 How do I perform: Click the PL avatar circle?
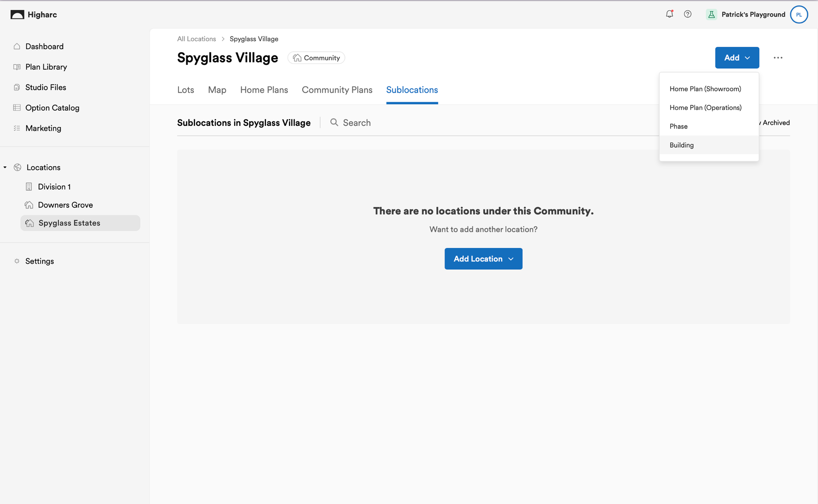tap(799, 14)
